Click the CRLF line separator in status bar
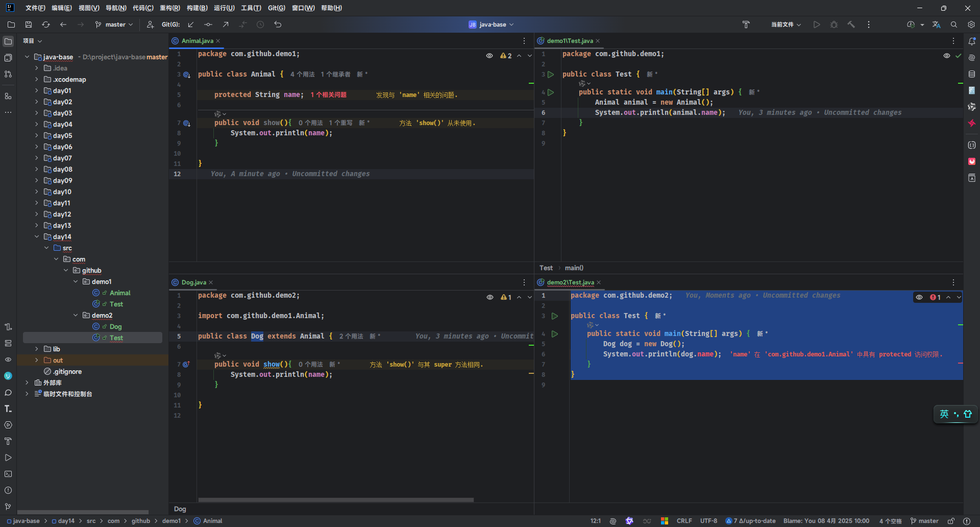This screenshot has height=527, width=980. (x=684, y=521)
